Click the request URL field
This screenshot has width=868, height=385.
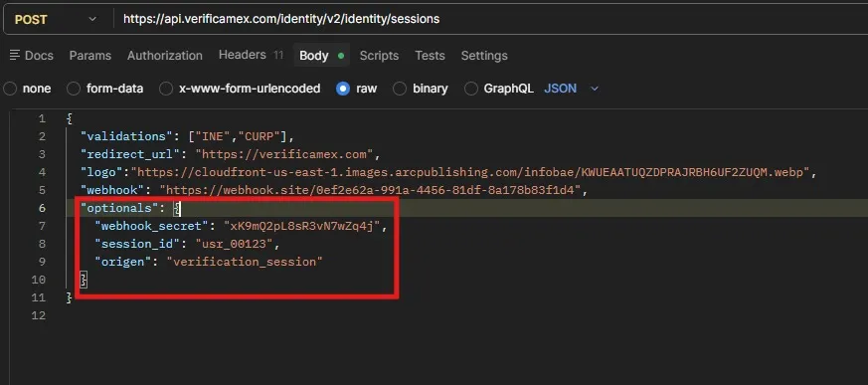(x=487, y=19)
